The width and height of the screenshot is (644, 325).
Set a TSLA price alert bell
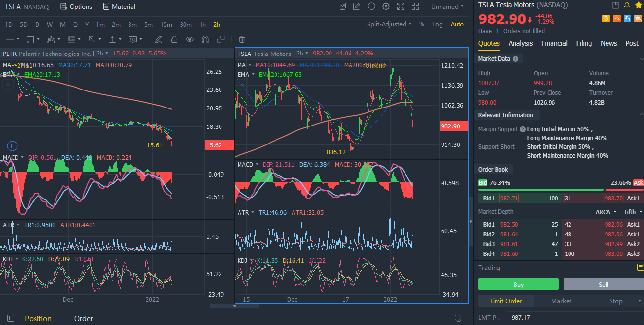(627, 5)
